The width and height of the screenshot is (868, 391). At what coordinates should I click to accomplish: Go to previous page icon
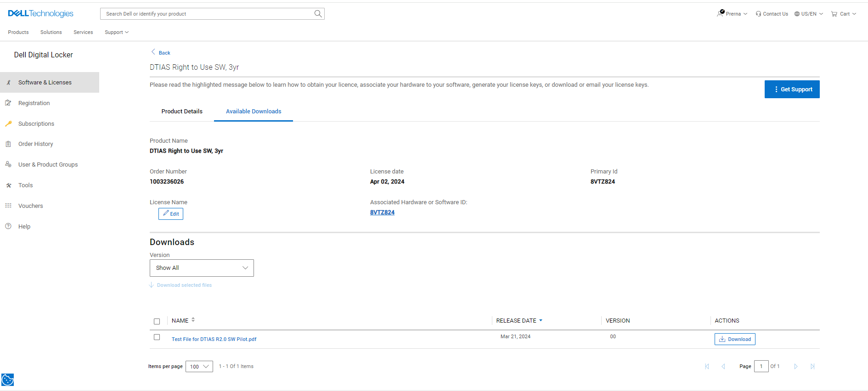point(723,366)
